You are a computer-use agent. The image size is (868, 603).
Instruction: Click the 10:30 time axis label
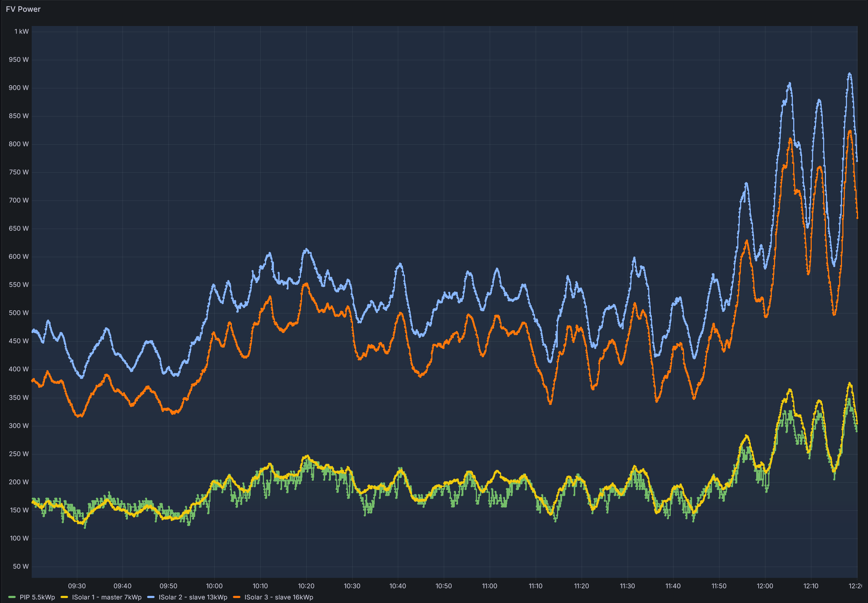click(x=352, y=586)
